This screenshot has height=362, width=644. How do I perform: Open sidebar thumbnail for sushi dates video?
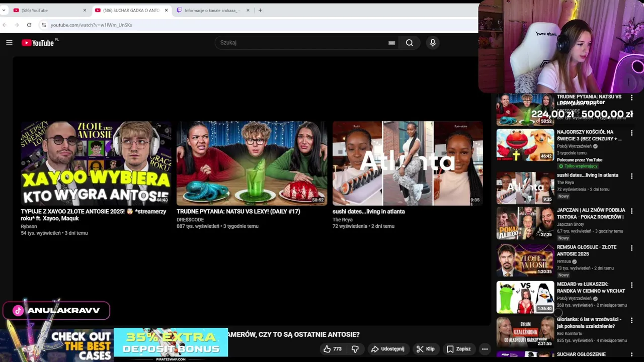(x=525, y=188)
